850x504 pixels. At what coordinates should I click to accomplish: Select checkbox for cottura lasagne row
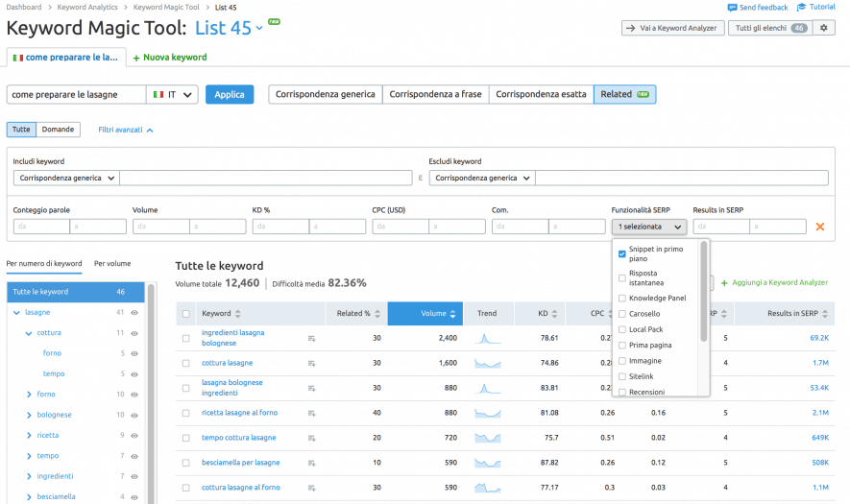point(186,363)
